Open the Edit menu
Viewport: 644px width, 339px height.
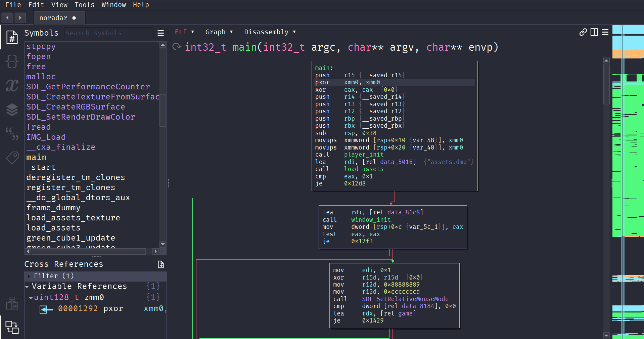[36, 5]
